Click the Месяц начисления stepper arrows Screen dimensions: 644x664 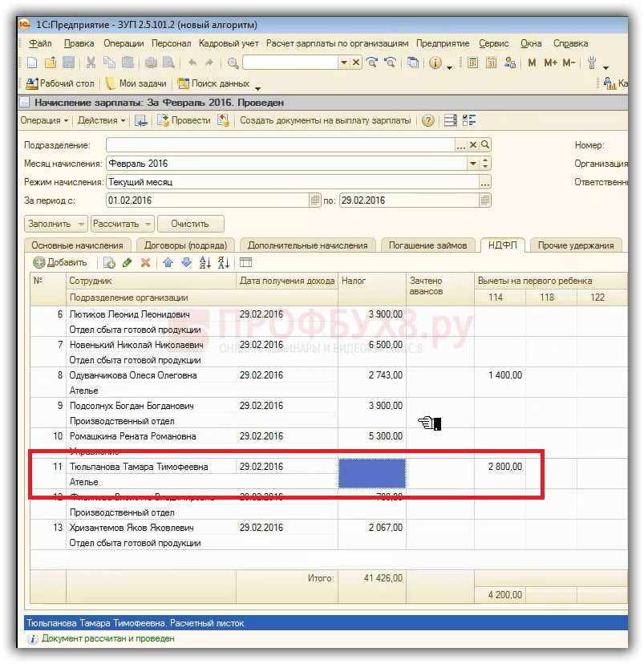[x=485, y=164]
